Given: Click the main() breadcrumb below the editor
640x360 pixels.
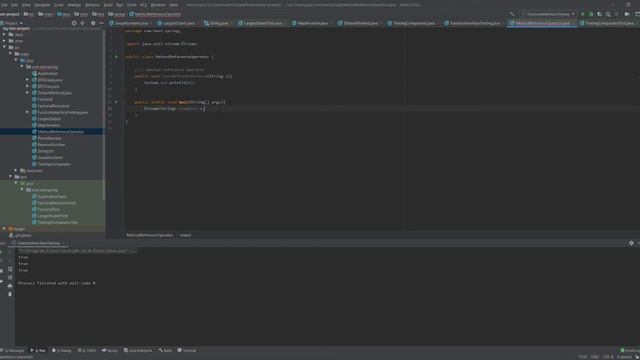Looking at the screenshot, I should click(x=185, y=235).
